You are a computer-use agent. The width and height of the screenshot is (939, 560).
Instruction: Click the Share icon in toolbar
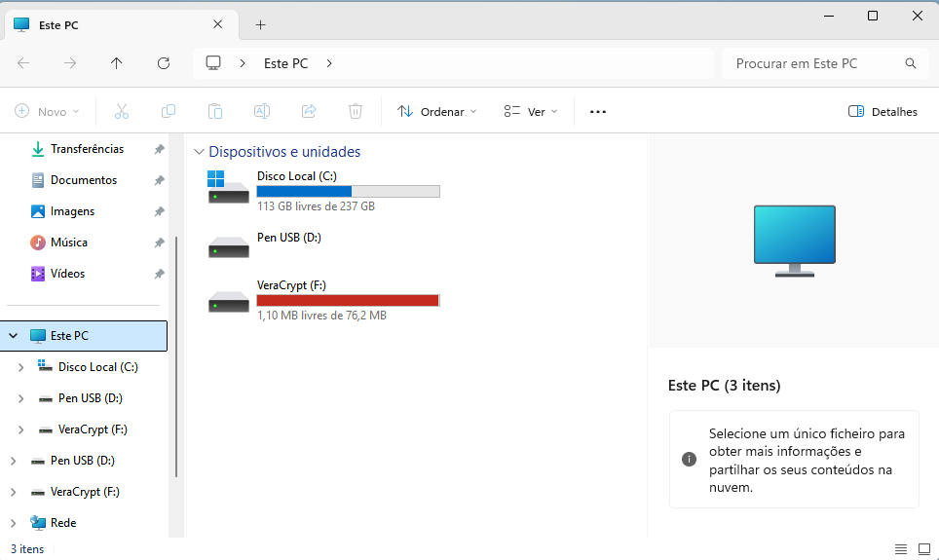pos(309,112)
